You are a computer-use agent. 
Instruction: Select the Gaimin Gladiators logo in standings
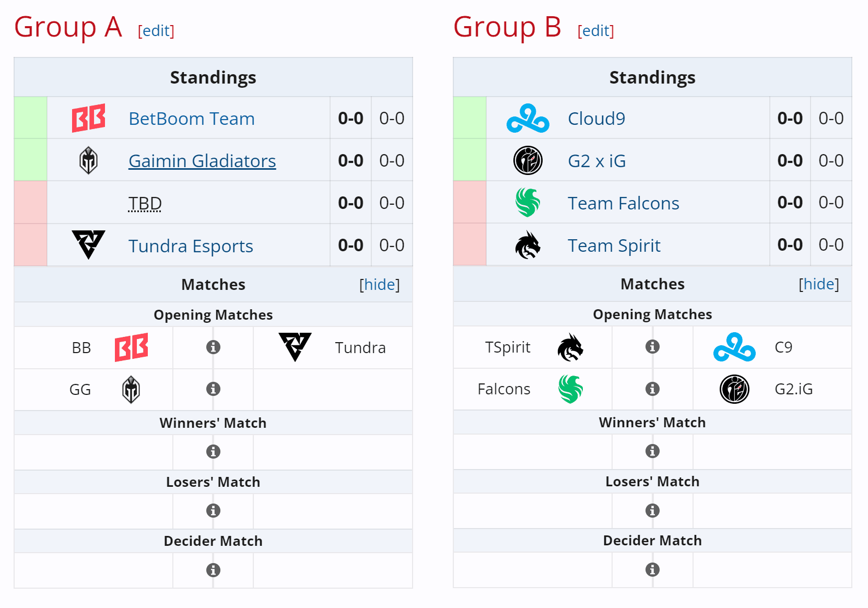89,160
